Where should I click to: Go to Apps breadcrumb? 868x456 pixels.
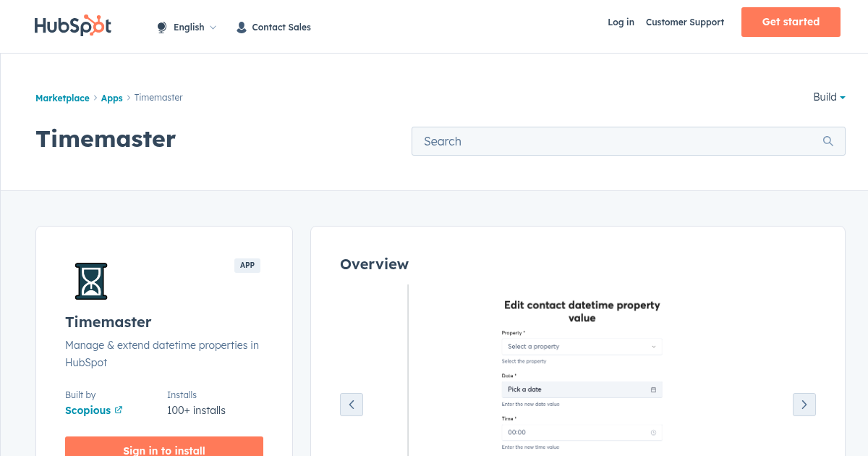click(111, 98)
